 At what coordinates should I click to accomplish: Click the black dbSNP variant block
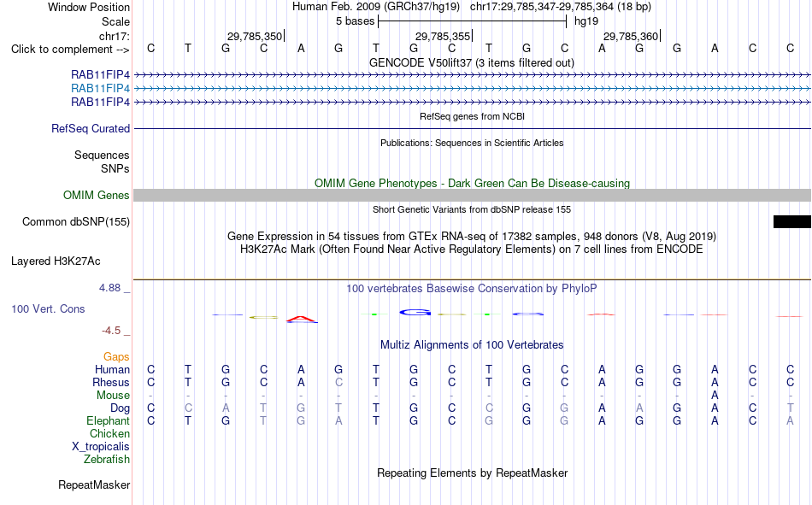pos(791,221)
